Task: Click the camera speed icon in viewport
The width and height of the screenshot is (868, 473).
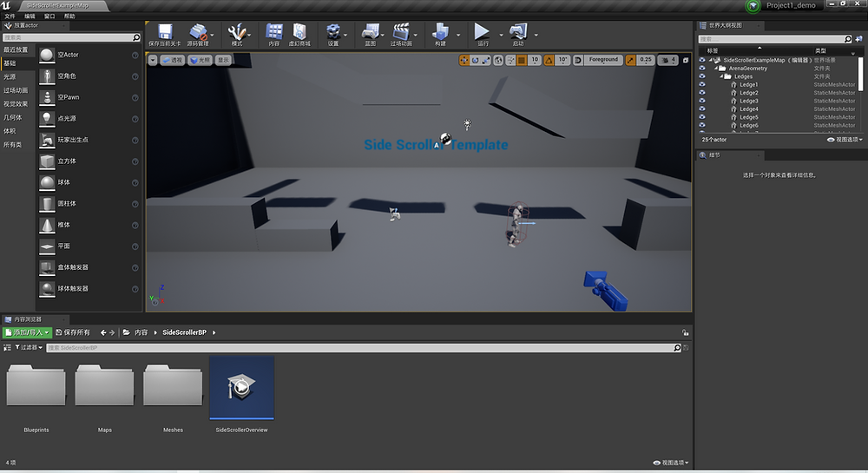Action: click(666, 60)
